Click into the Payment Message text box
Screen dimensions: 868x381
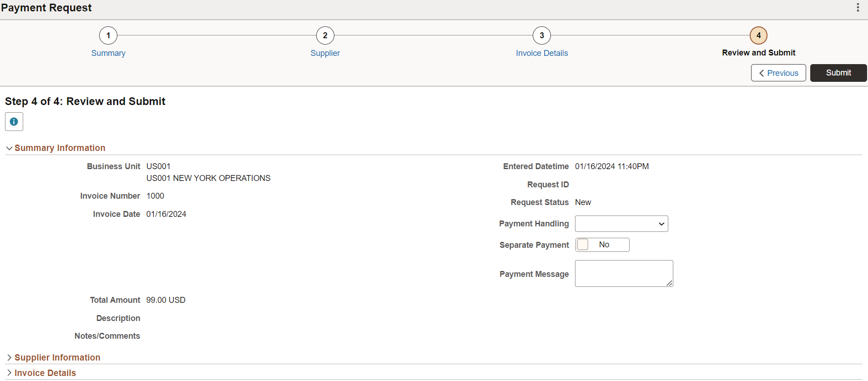click(x=624, y=273)
